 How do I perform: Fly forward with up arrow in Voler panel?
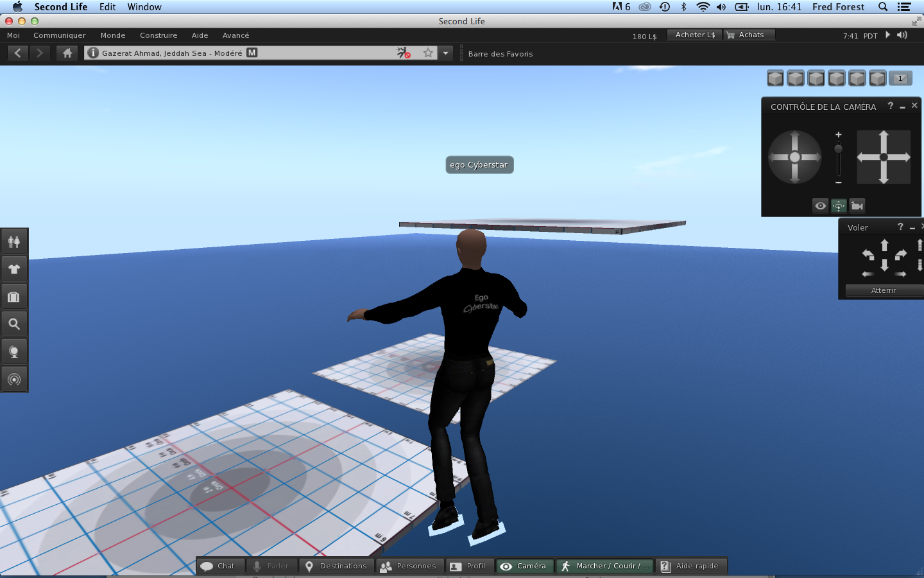884,245
